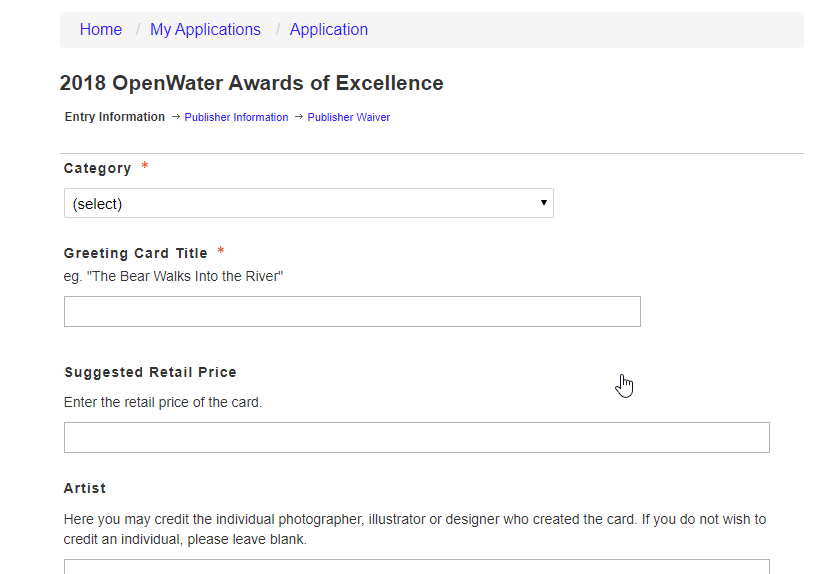Switch to the Publisher Information step

tap(236, 117)
